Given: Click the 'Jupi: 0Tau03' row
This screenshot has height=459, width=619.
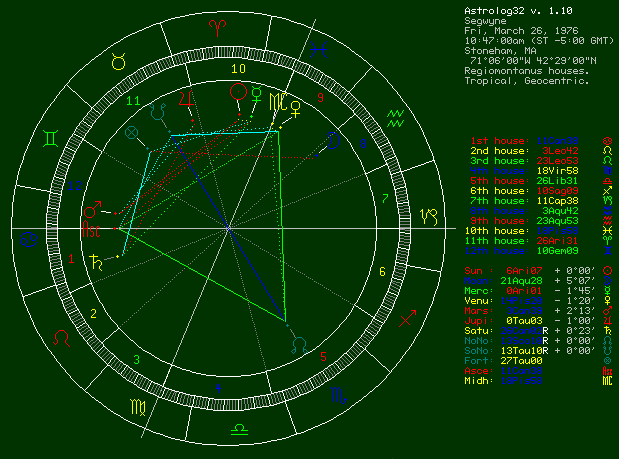Looking at the screenshot, I should (538, 321).
